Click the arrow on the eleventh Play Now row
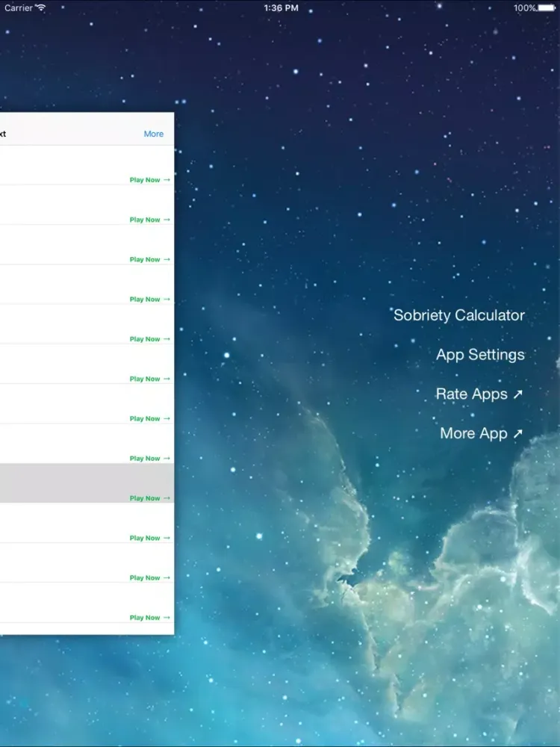This screenshot has width=560, height=747. (167, 577)
